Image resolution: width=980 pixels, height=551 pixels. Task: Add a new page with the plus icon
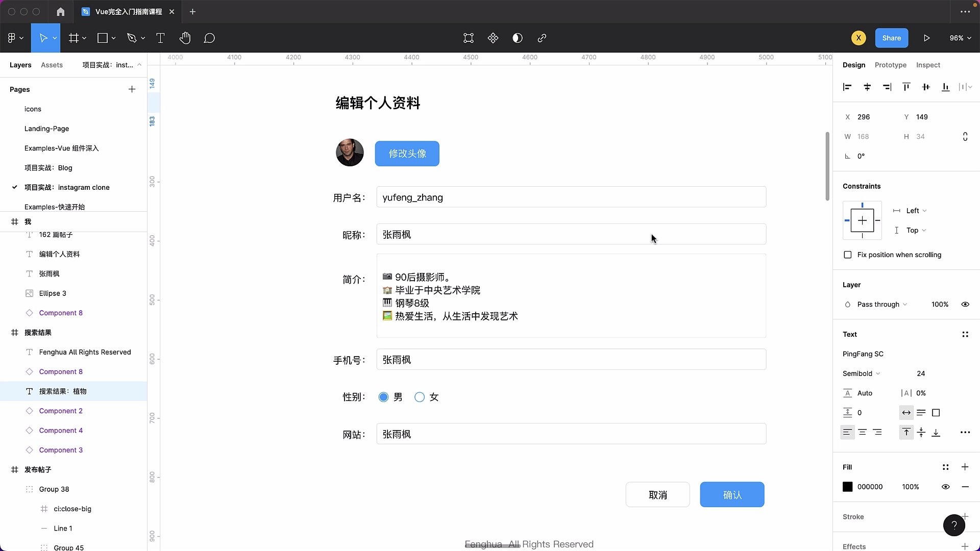click(x=132, y=89)
